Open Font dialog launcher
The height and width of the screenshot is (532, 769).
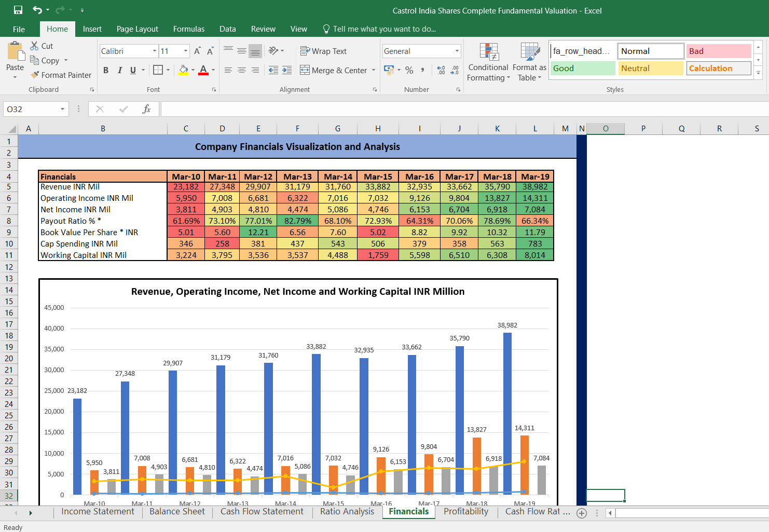[214, 90]
